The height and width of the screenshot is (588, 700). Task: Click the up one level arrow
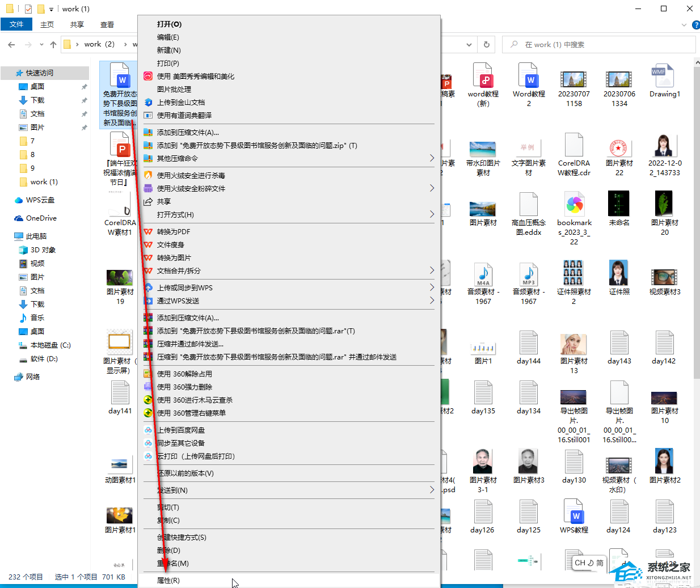click(53, 44)
